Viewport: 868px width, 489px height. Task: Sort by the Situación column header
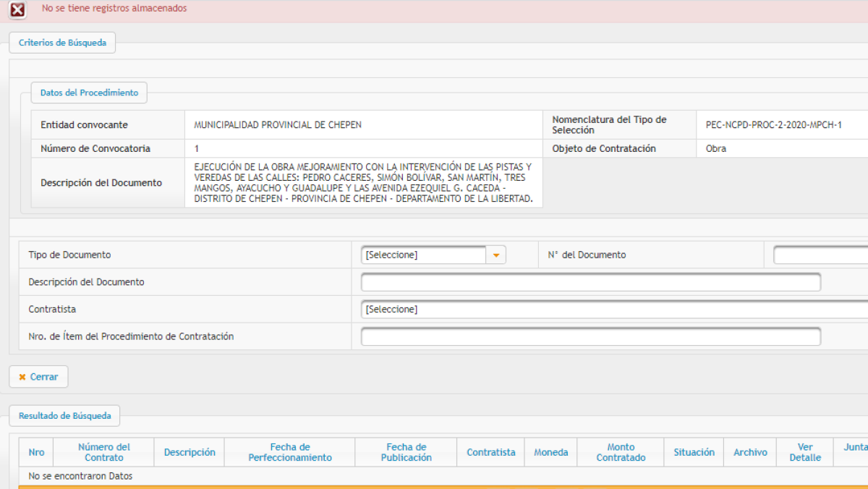click(x=694, y=452)
